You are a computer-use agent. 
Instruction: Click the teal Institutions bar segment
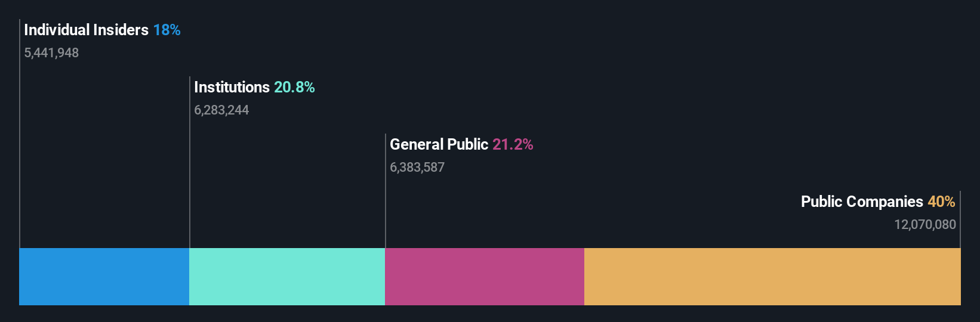[287, 277]
